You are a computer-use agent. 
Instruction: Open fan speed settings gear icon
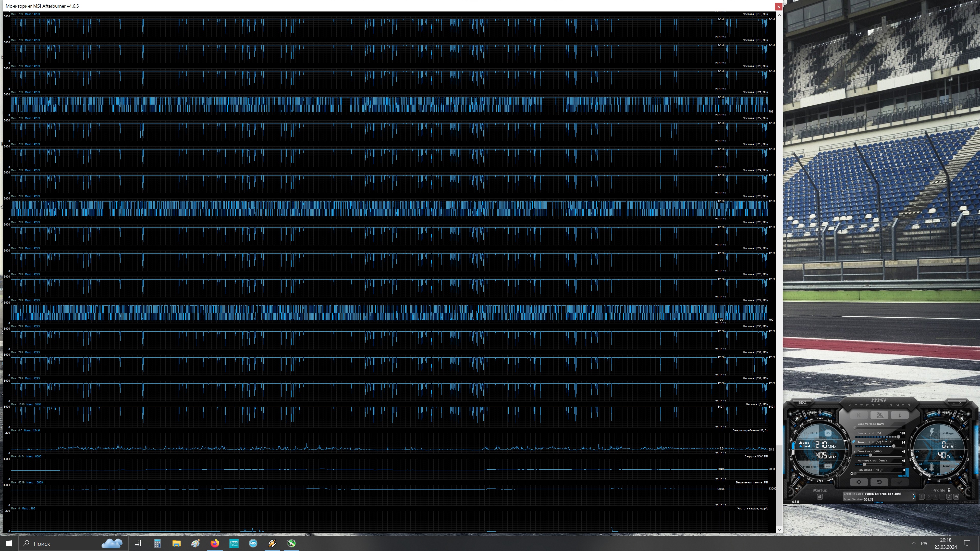coord(852,473)
